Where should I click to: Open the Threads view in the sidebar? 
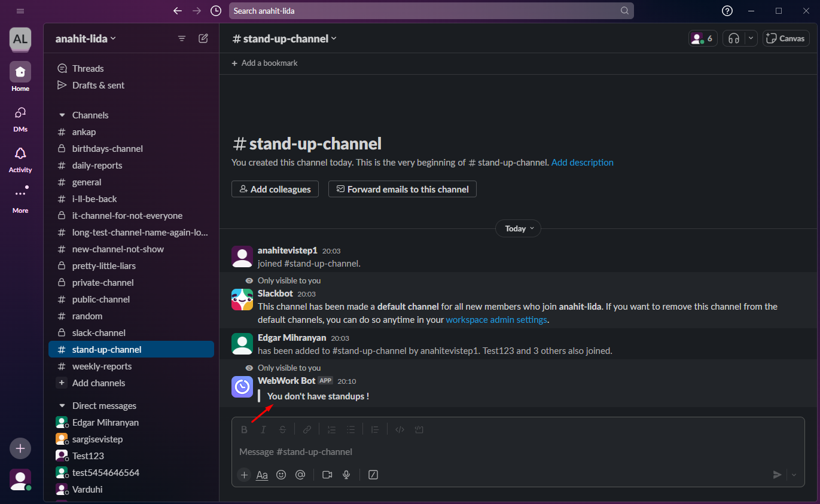pos(88,68)
